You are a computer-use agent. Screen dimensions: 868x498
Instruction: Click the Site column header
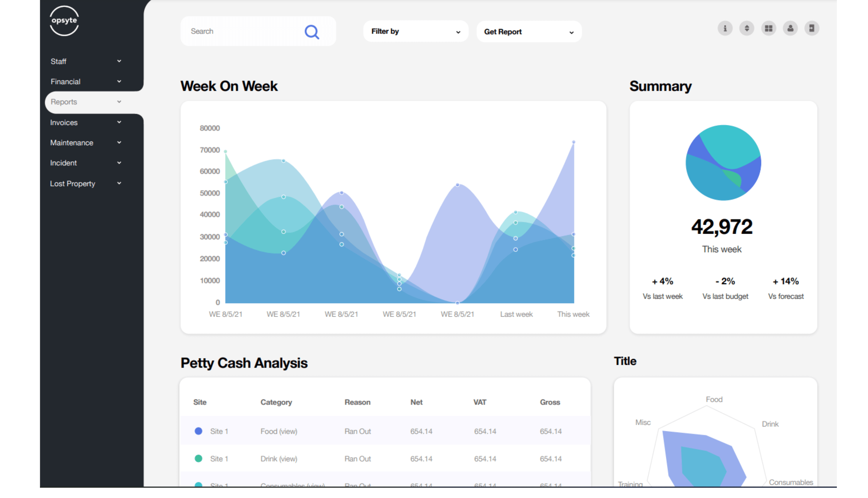pos(200,402)
